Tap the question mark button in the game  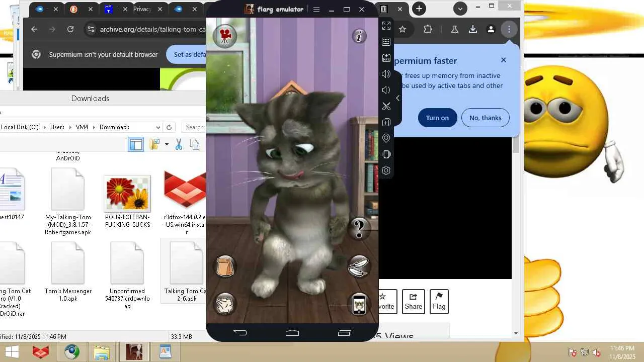coord(359,229)
